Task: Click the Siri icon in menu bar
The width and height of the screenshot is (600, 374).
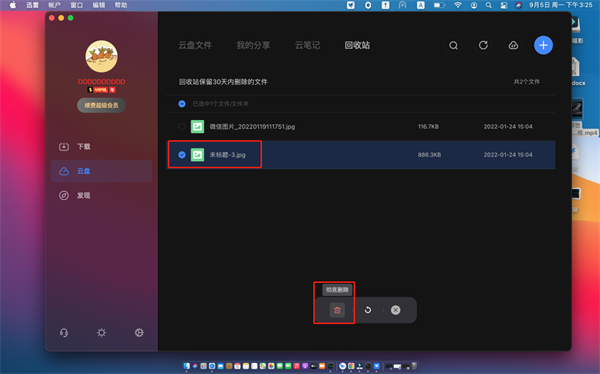Action: 518,5
